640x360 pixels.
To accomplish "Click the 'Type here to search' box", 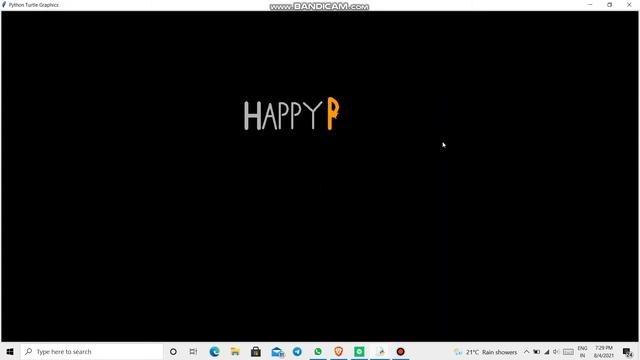I will click(x=92, y=351).
